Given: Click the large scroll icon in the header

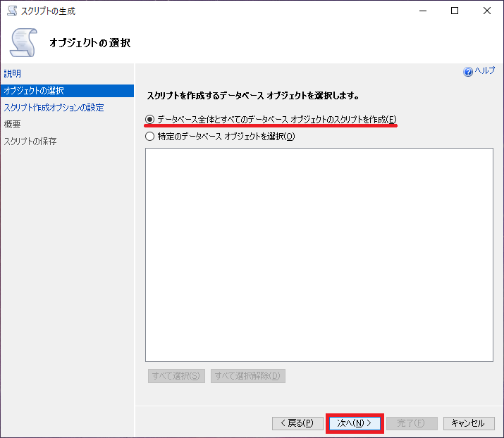Looking at the screenshot, I should [x=23, y=43].
